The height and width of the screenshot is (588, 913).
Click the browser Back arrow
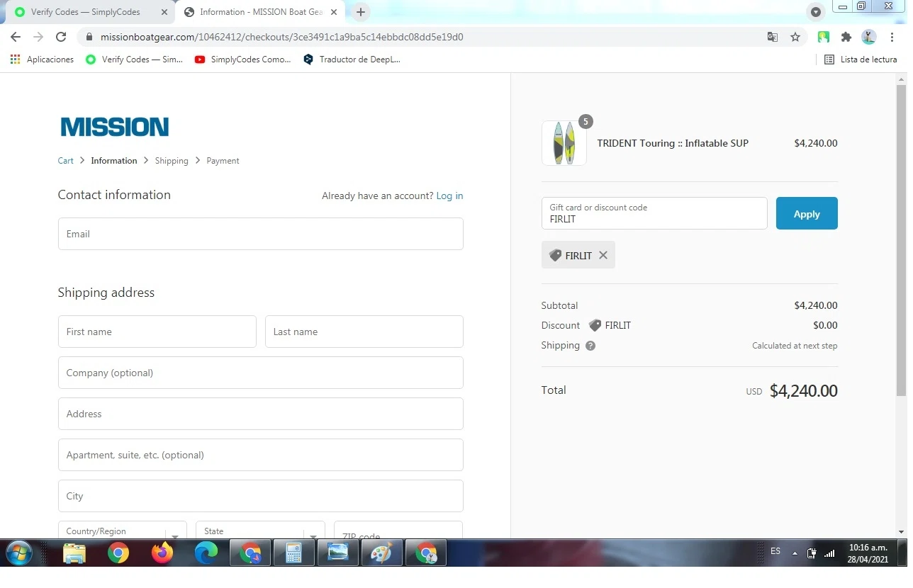point(16,37)
